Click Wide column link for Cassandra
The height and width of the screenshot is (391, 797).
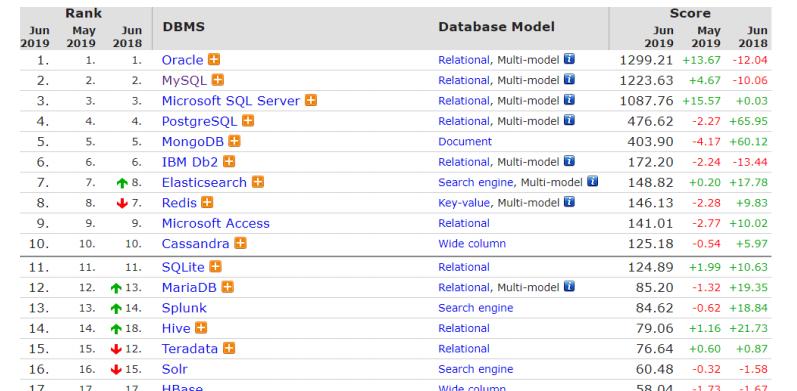tap(472, 244)
